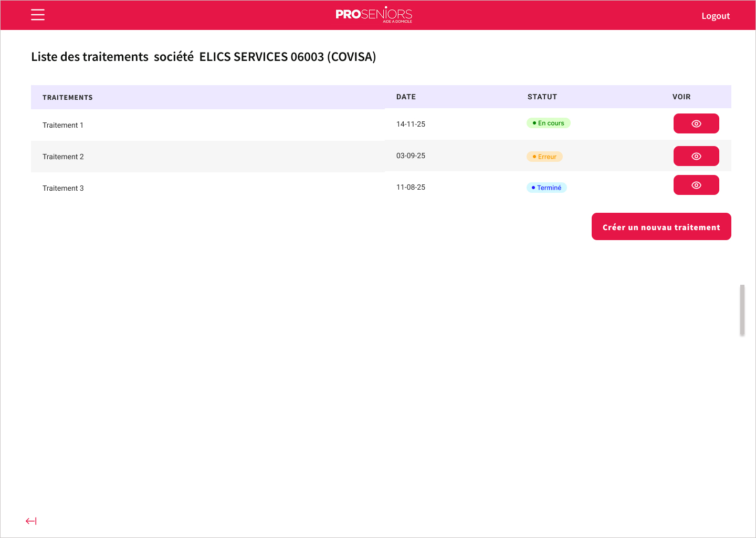This screenshot has width=756, height=538.
Task: Open the hamburger navigation menu
Action: pos(38,15)
